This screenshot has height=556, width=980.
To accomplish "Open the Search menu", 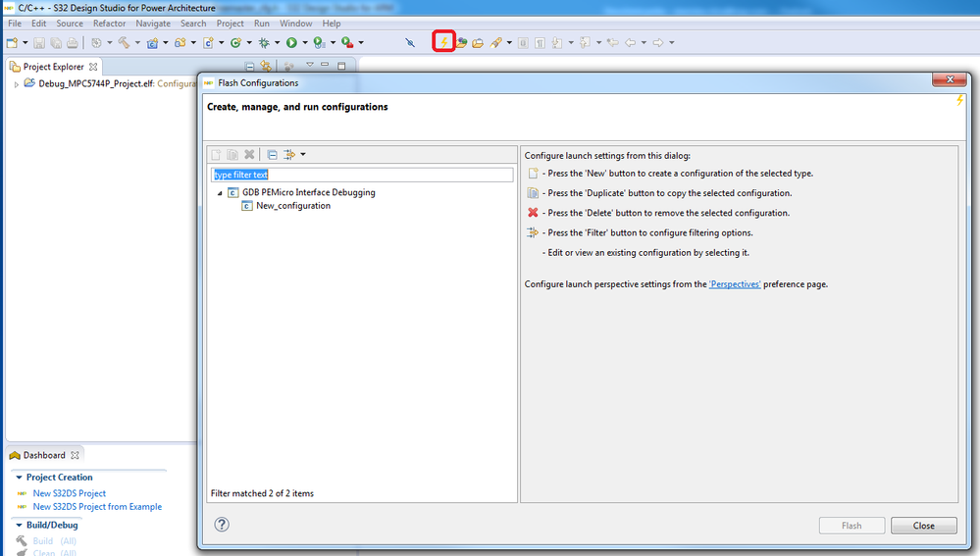I will [193, 24].
